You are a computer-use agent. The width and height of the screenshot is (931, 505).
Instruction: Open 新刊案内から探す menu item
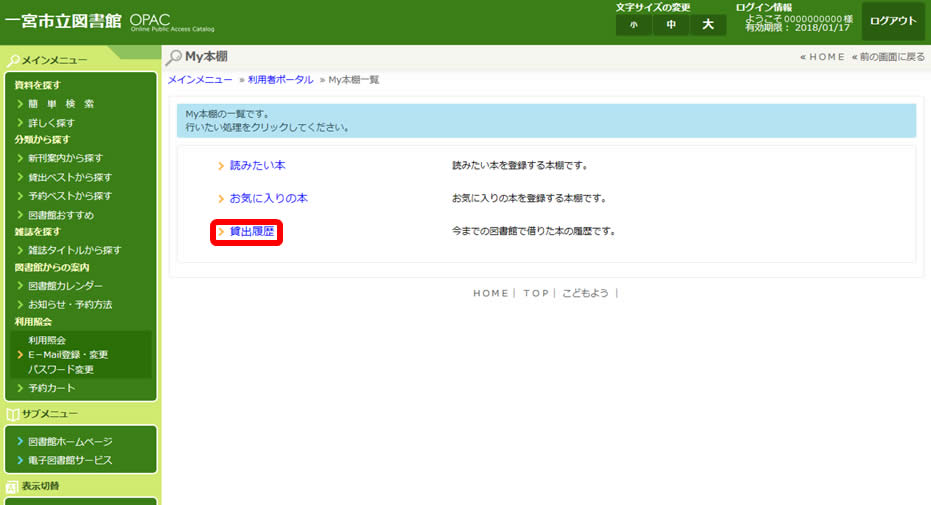click(65, 158)
